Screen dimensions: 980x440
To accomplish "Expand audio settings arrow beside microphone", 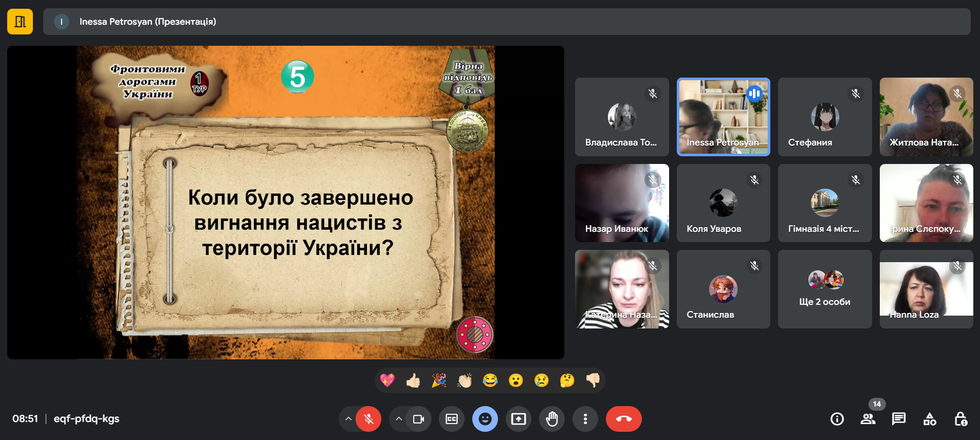I will coord(348,419).
